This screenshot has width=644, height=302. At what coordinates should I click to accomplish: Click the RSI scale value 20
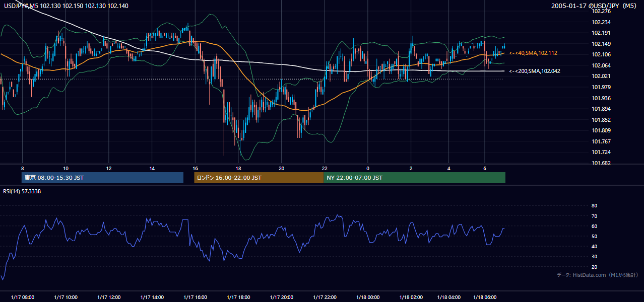pos(594,267)
